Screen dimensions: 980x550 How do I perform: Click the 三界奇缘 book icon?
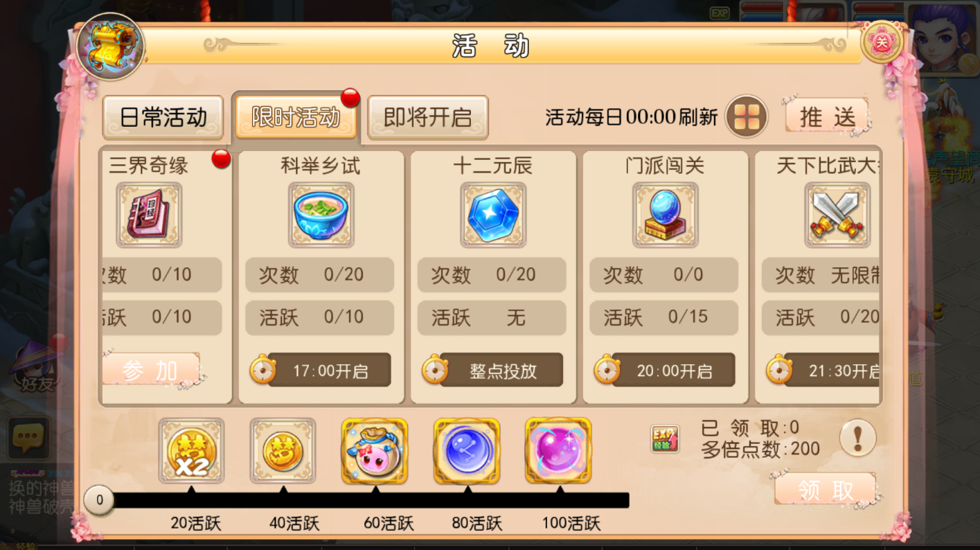click(x=149, y=215)
